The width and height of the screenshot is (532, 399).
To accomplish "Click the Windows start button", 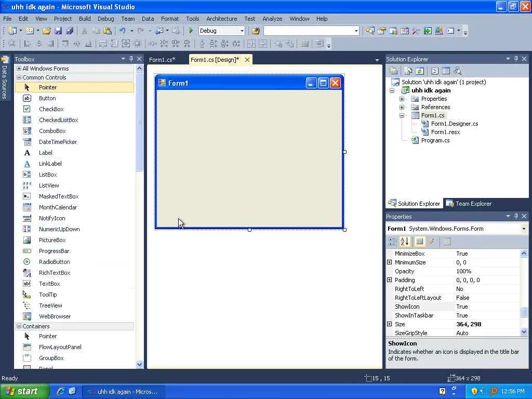I will tap(24, 392).
